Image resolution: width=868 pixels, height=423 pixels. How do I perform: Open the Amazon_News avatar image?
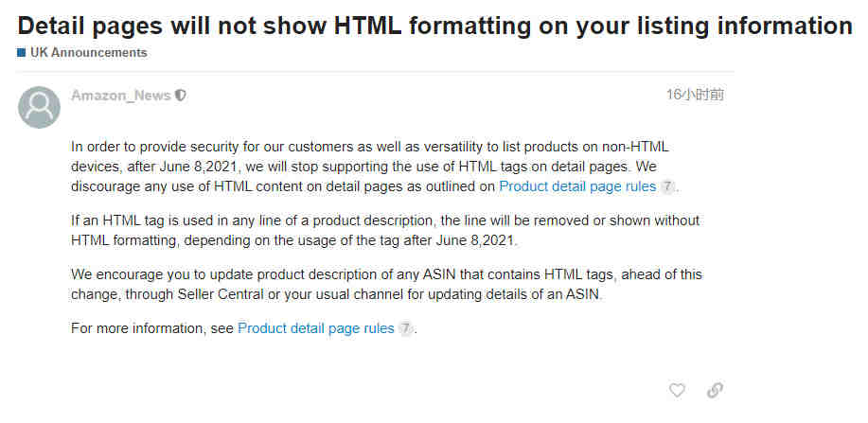tap(39, 108)
